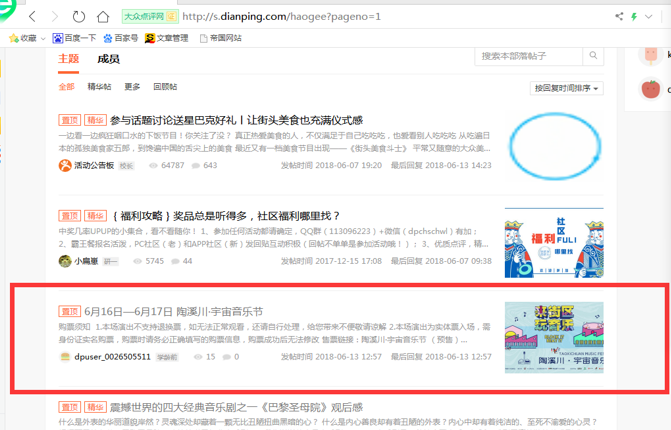Click 精华 tag on 巴黎圣母院 post
Image resolution: width=671 pixels, height=430 pixels.
click(95, 407)
